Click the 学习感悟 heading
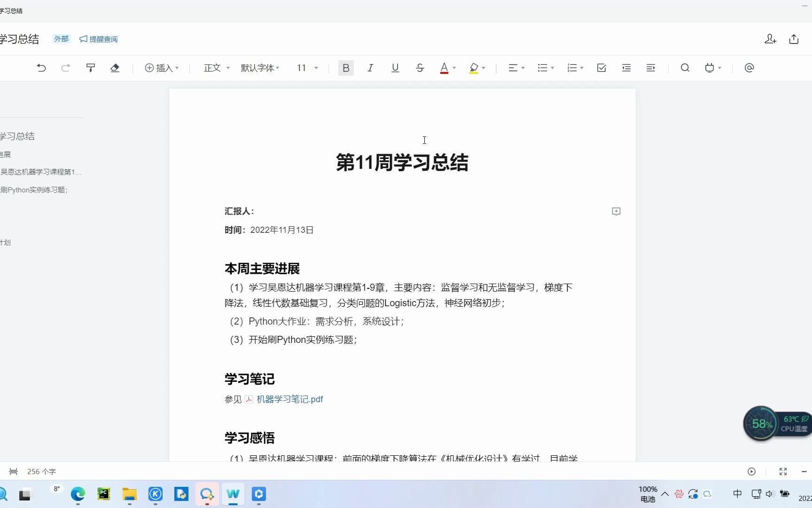This screenshot has height=508, width=812. coord(250,437)
